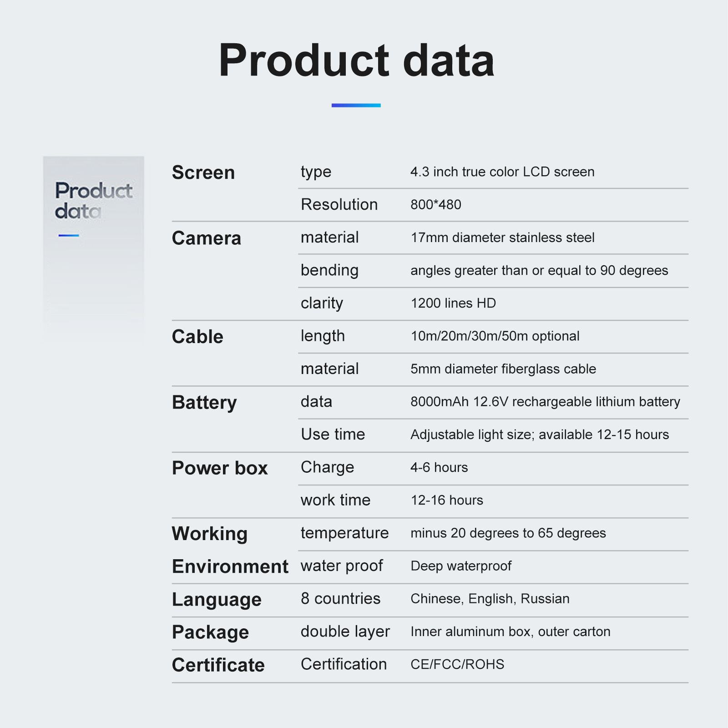Click the Working Environment heading

230,550
